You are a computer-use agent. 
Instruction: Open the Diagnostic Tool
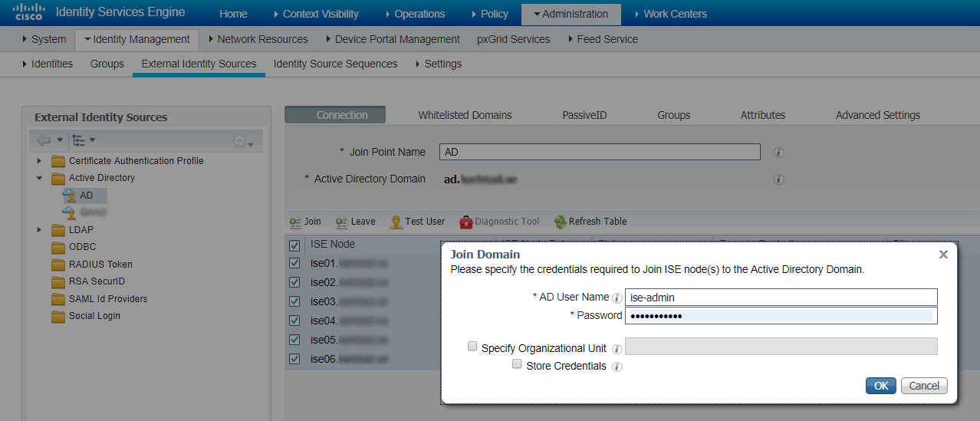tap(499, 222)
